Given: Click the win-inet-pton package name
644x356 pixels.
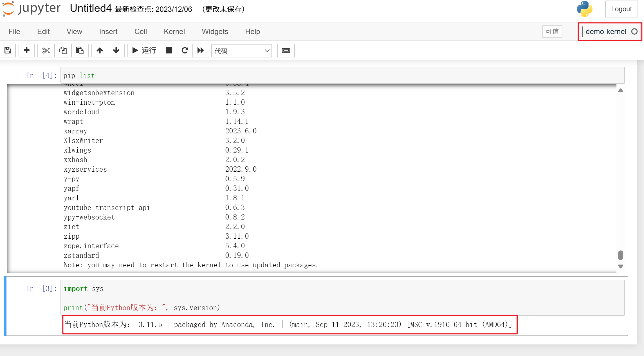Looking at the screenshot, I should click(x=89, y=102).
